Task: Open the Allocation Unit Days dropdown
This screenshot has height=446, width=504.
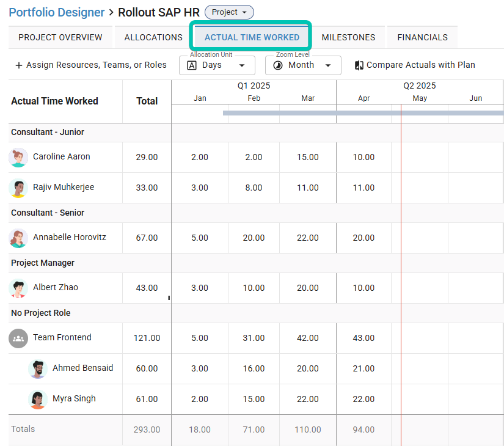Action: pyautogui.click(x=217, y=65)
